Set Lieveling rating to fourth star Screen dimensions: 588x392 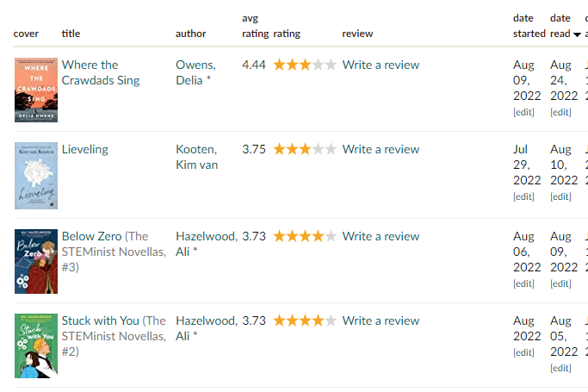318,149
